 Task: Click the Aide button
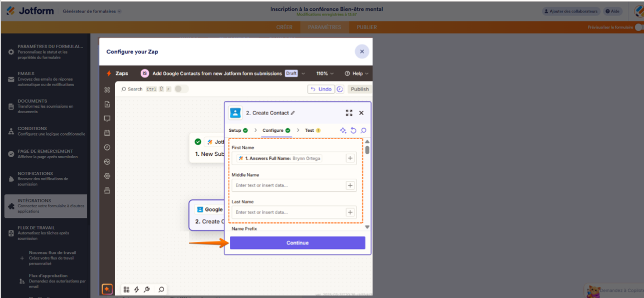point(612,11)
